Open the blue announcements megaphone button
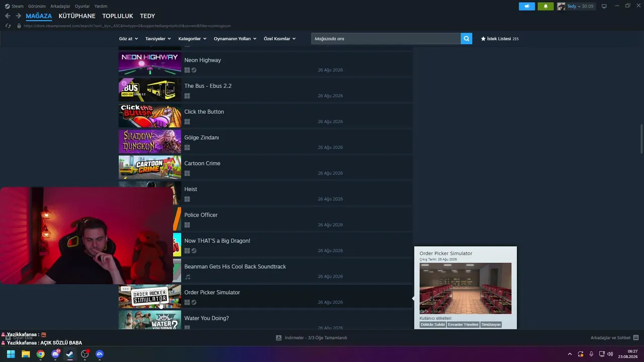 pos(527,7)
